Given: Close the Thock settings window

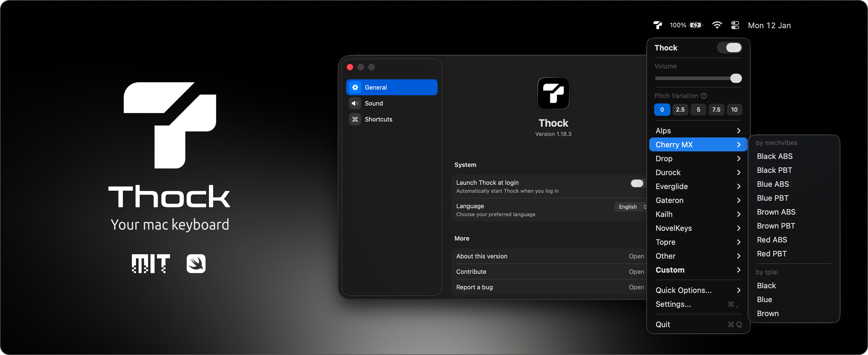Looking at the screenshot, I should click(350, 67).
